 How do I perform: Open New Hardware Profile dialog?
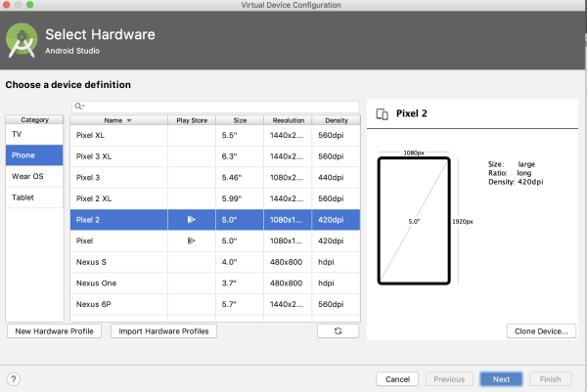pyautogui.click(x=55, y=331)
